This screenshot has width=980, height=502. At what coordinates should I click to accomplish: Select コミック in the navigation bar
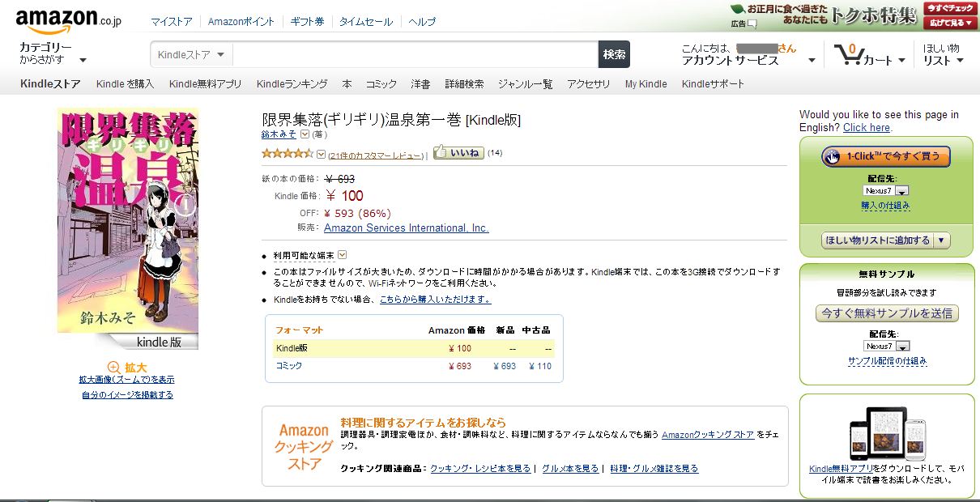381,83
